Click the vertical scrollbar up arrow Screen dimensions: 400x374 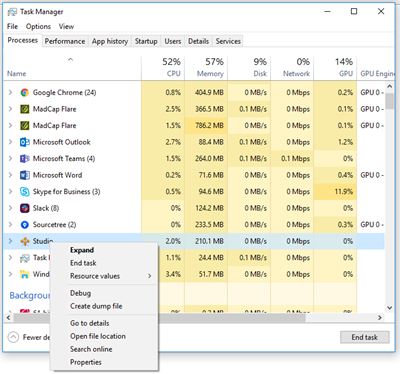tap(389, 87)
